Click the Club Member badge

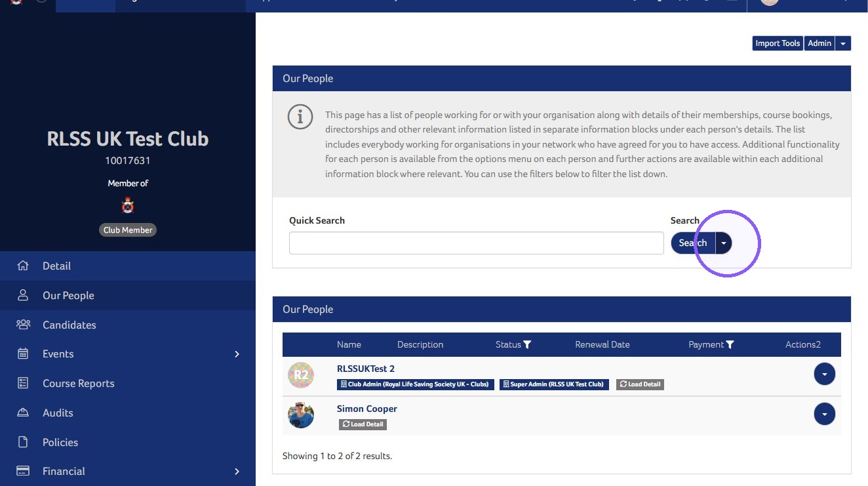coord(128,230)
